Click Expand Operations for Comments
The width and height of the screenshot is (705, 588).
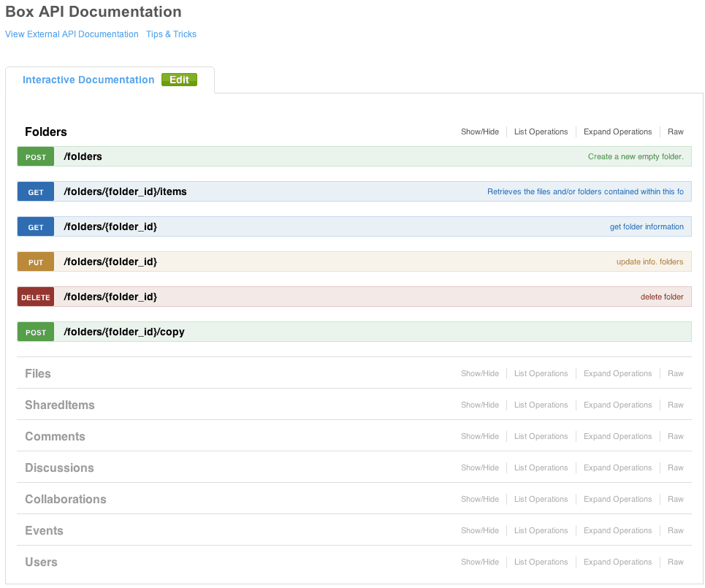pos(617,437)
